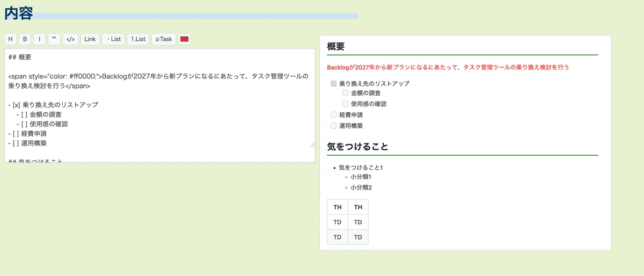The height and width of the screenshot is (276, 644).
Task: Insert a hyperlink with the Link button
Action: (x=90, y=39)
